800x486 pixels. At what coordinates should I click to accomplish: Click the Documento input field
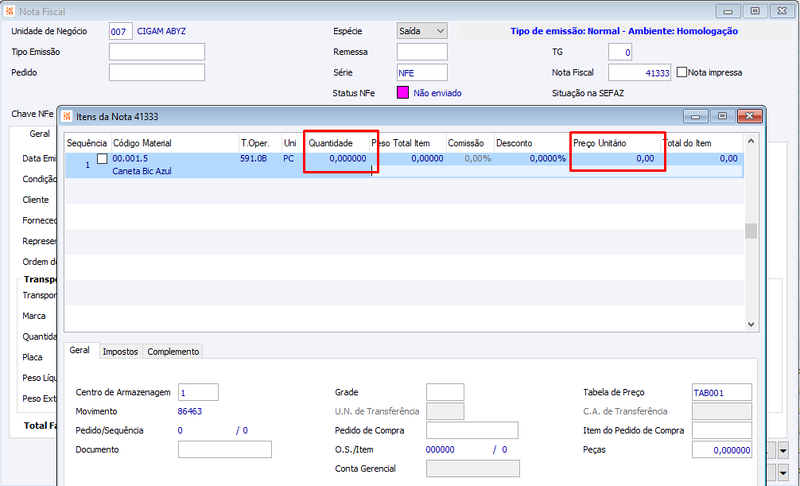pyautogui.click(x=224, y=449)
